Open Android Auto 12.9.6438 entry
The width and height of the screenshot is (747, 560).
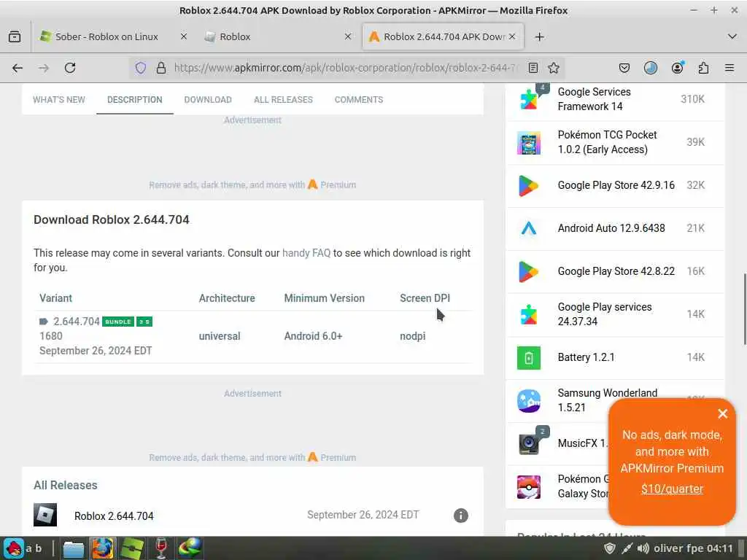611,228
